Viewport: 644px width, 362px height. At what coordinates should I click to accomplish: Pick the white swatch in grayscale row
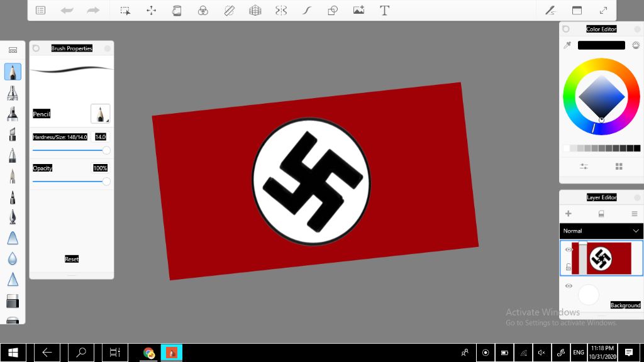click(x=567, y=148)
